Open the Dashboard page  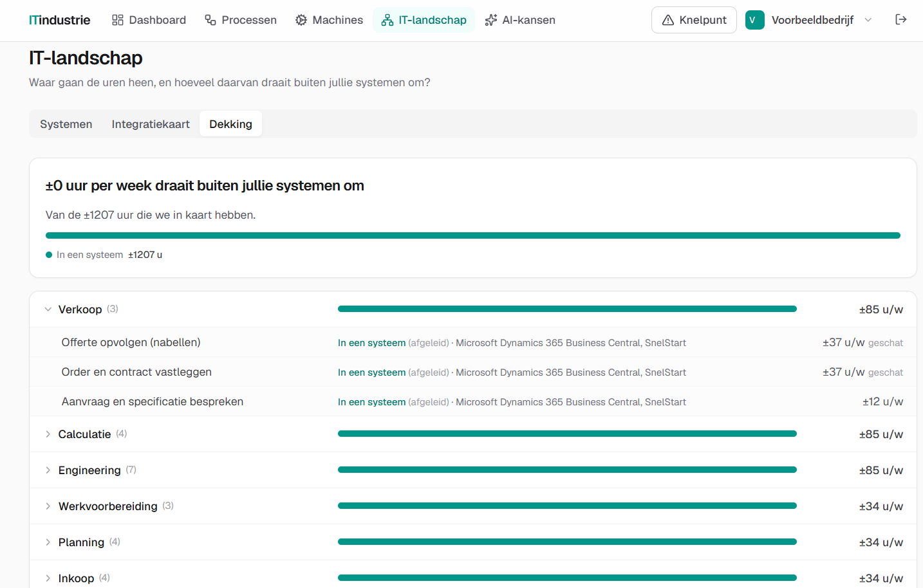point(149,20)
